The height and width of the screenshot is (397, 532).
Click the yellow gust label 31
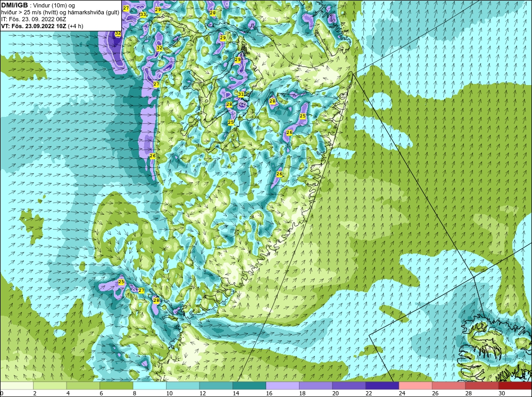[x=241, y=94]
